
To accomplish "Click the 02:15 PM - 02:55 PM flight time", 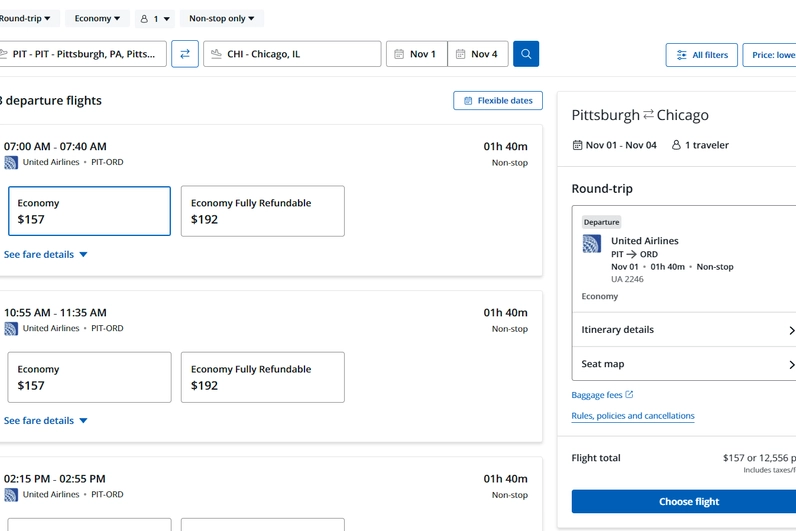I will [x=55, y=479].
